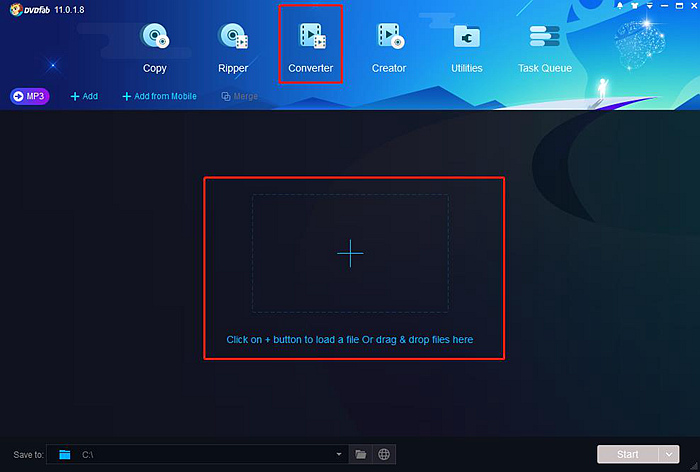Open the Utilities module
Screen dimensions: 700x472
pyautogui.click(x=467, y=48)
